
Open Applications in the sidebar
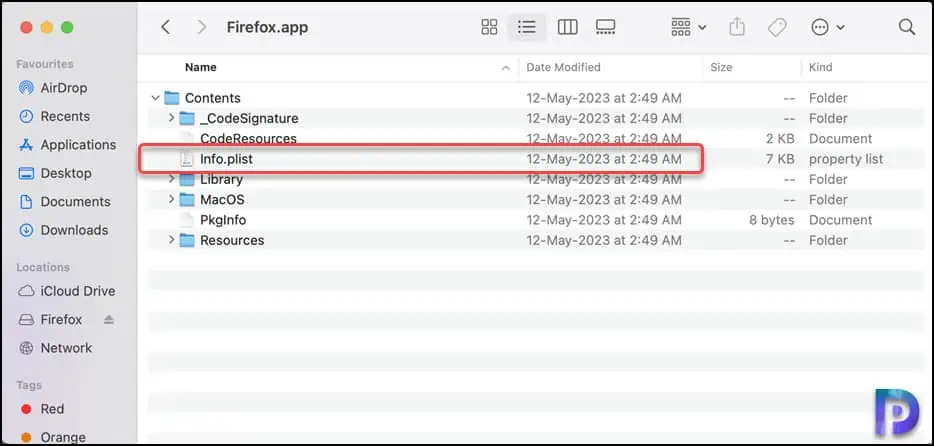67,145
